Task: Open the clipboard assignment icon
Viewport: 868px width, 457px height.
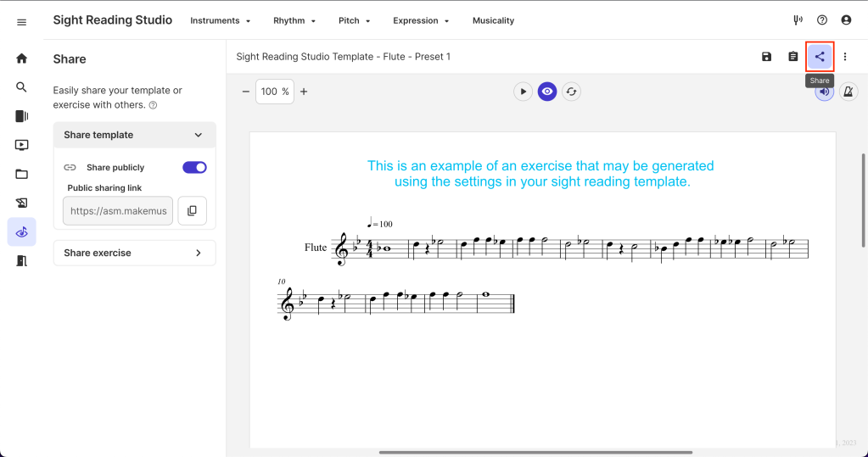Action: click(x=793, y=57)
